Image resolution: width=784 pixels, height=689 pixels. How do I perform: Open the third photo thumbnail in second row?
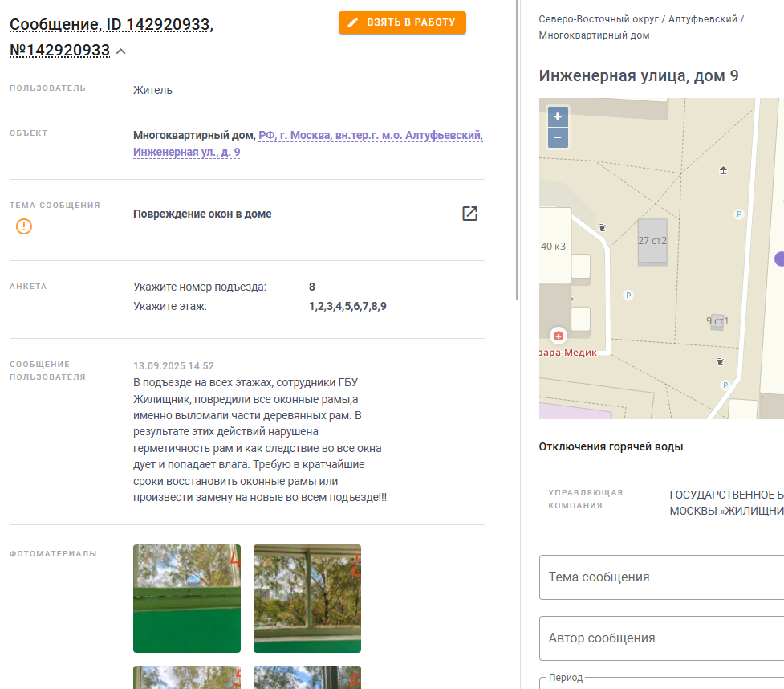(x=186, y=677)
